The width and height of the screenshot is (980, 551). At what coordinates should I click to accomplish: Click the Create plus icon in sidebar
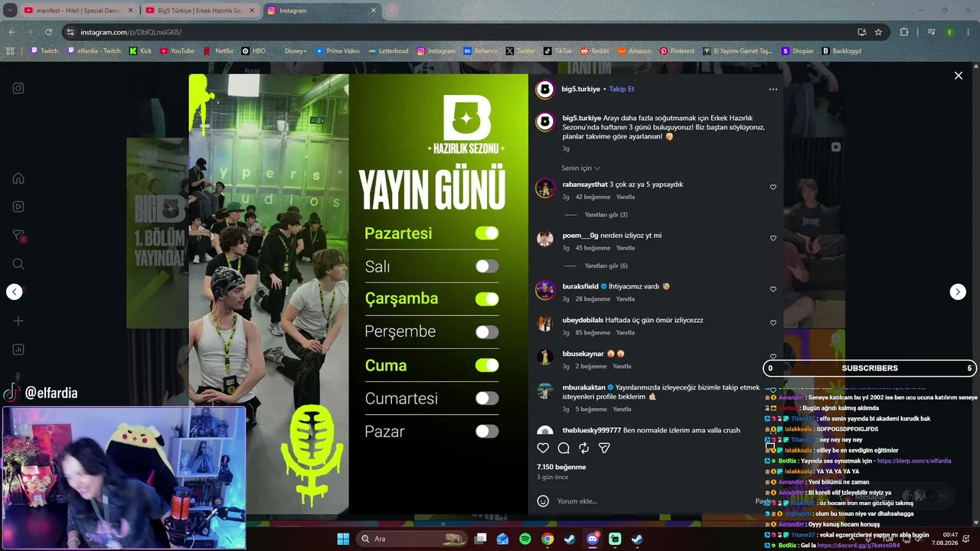[x=18, y=321]
